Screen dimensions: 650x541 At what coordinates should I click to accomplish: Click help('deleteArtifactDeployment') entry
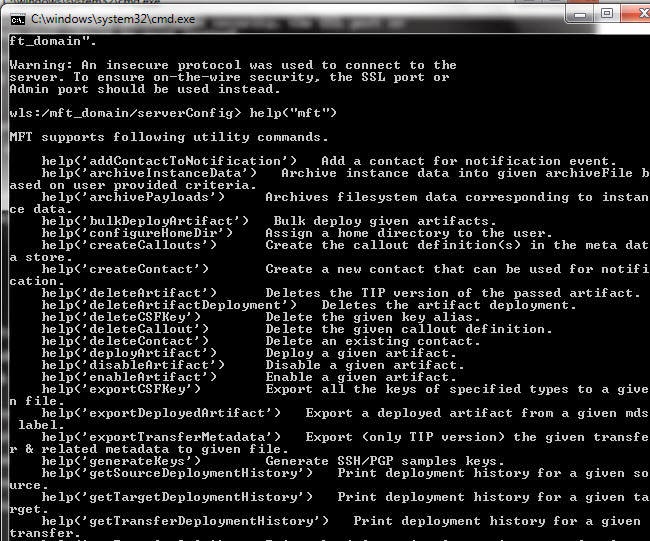pos(169,305)
